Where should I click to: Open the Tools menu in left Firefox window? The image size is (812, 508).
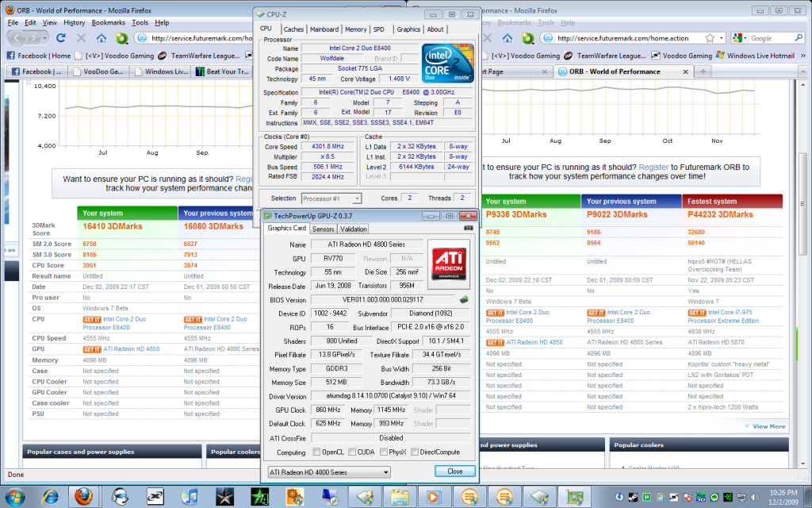click(140, 23)
